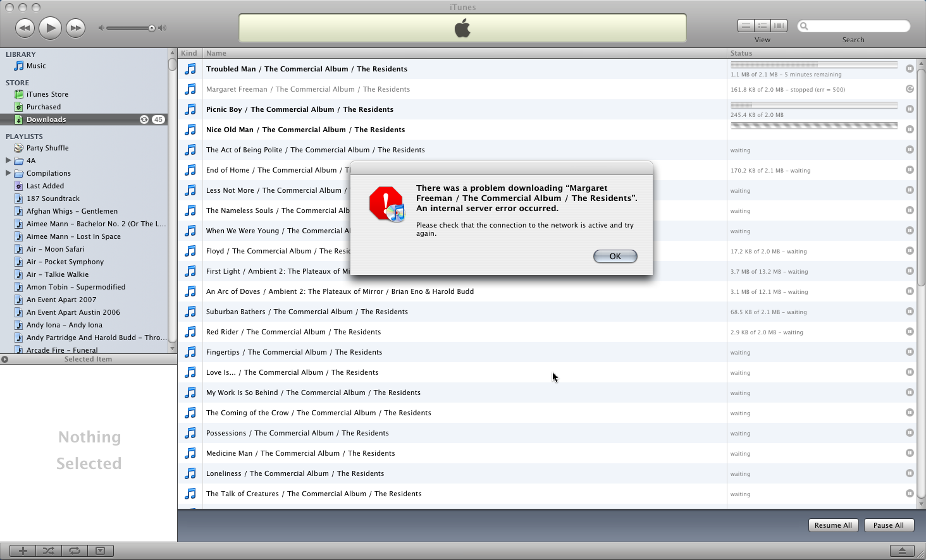Open the iTunes Store section
Viewport: 926px width, 560px height.
click(x=47, y=94)
